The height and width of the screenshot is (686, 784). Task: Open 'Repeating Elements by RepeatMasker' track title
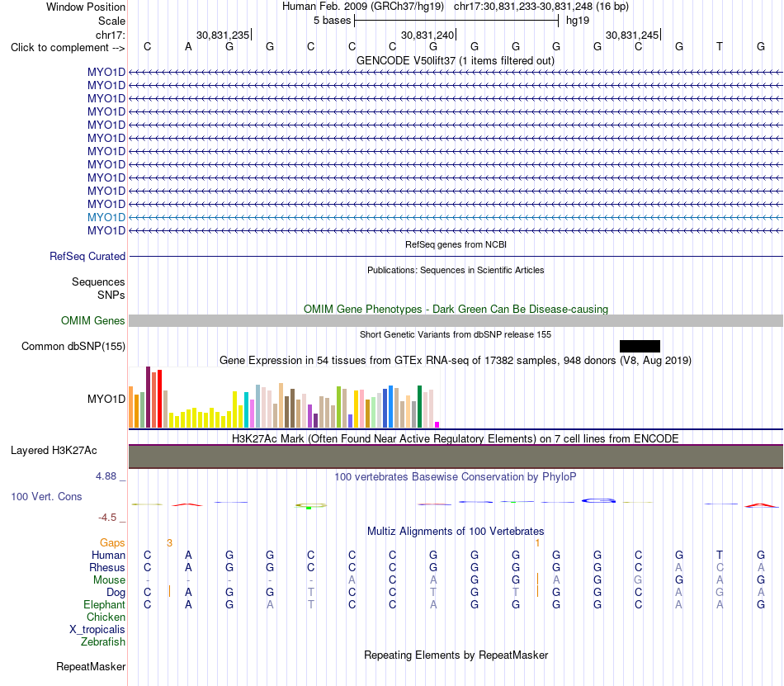pos(456,655)
